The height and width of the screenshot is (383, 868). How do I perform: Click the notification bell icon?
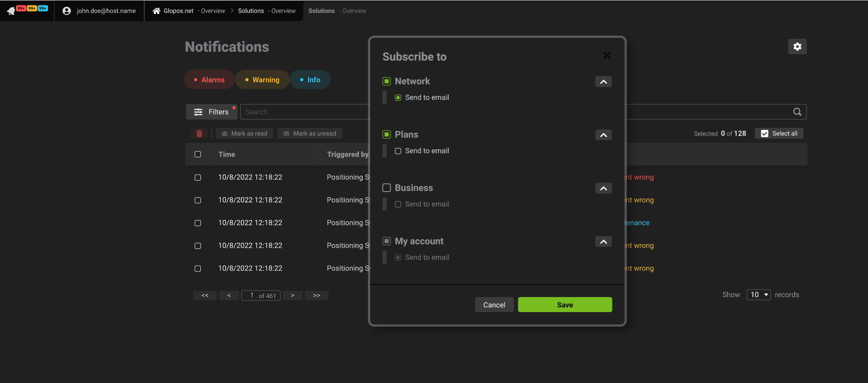tap(11, 11)
